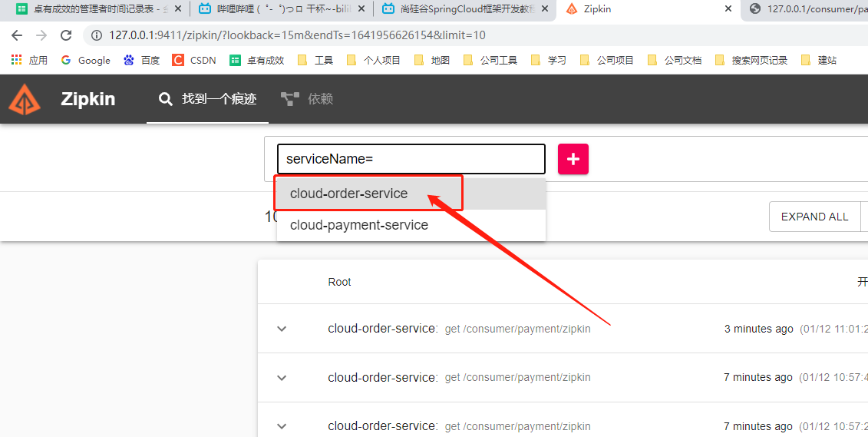Open the 工具 bookmark folder
The image size is (868, 437).
315,61
